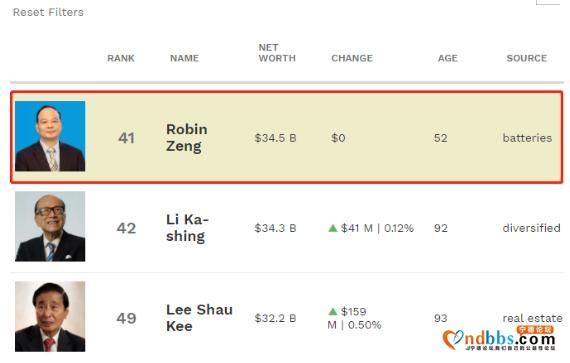Click the ndbbs.com watermark logo

(x=499, y=338)
